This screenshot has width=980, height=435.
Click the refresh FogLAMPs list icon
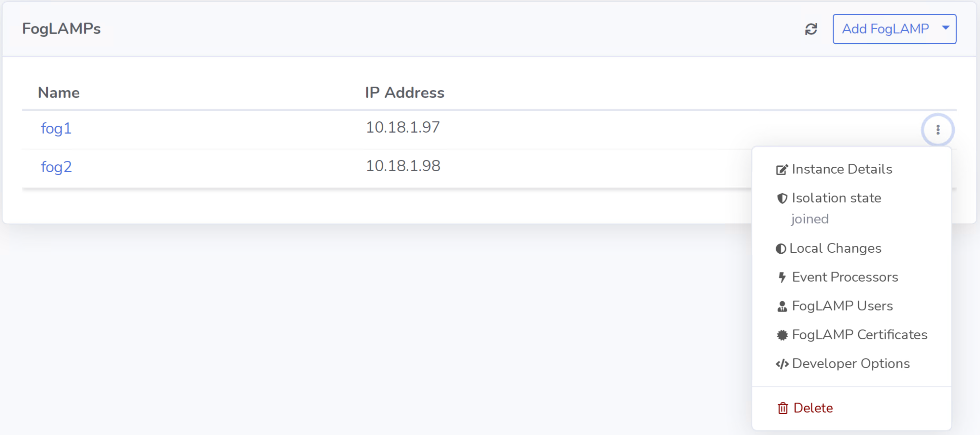tap(811, 29)
